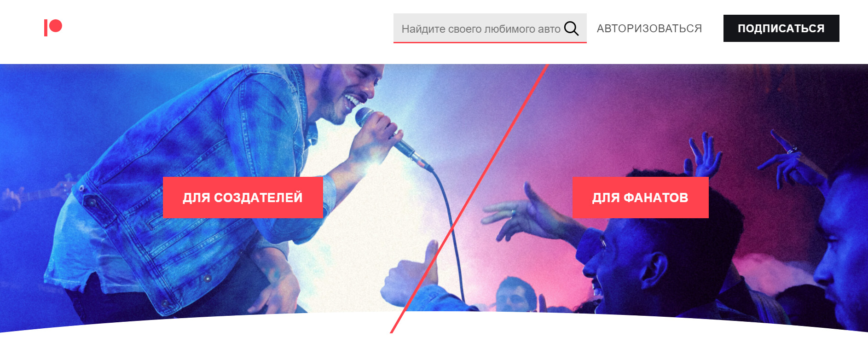Select the ДЛЯ ФАНАТОВ button

click(x=640, y=198)
